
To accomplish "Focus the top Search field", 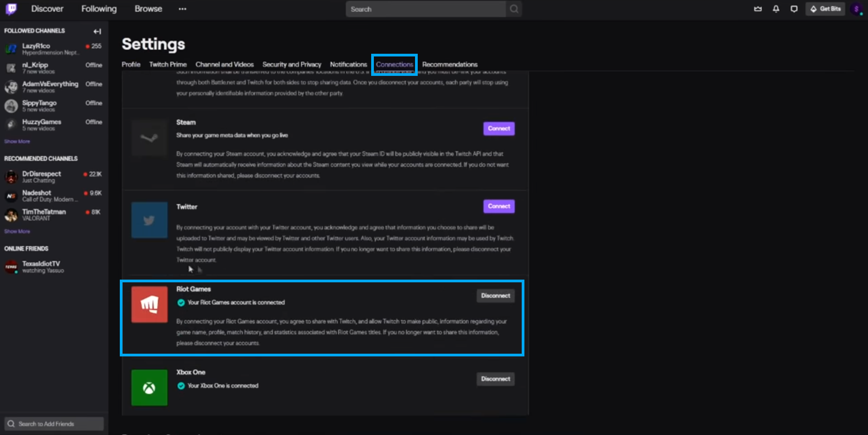I will pos(426,9).
